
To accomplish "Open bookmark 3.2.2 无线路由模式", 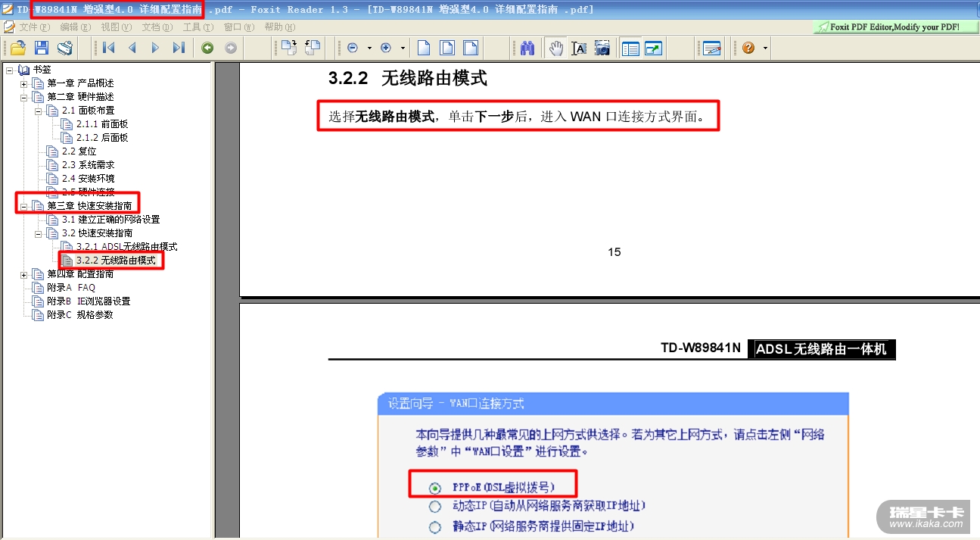I will point(116,261).
